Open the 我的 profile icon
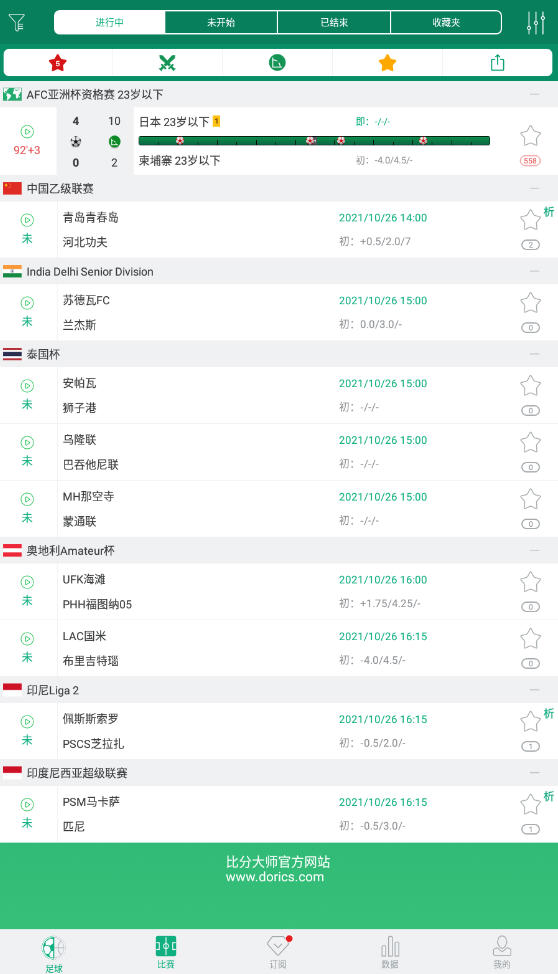 click(501, 951)
